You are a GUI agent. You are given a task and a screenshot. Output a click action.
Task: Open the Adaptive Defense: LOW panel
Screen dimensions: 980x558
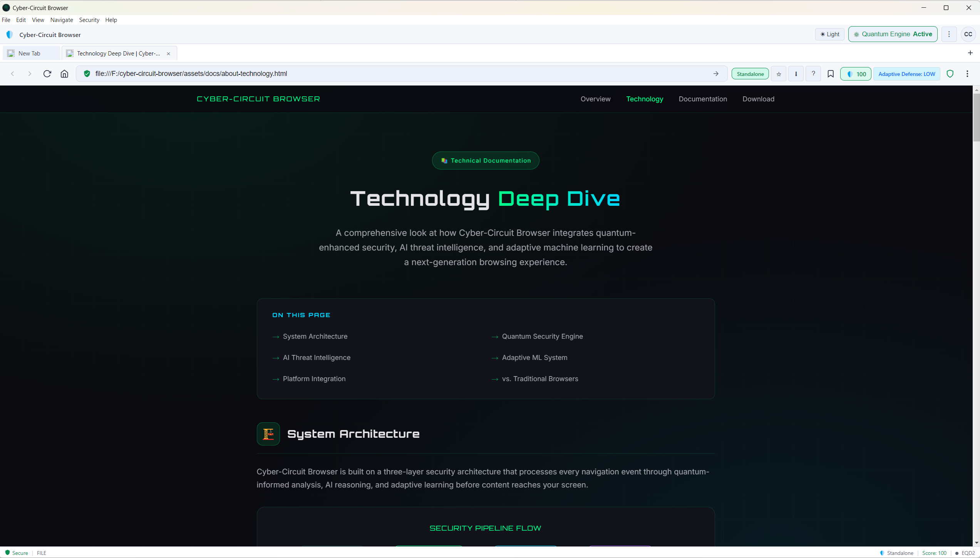906,74
